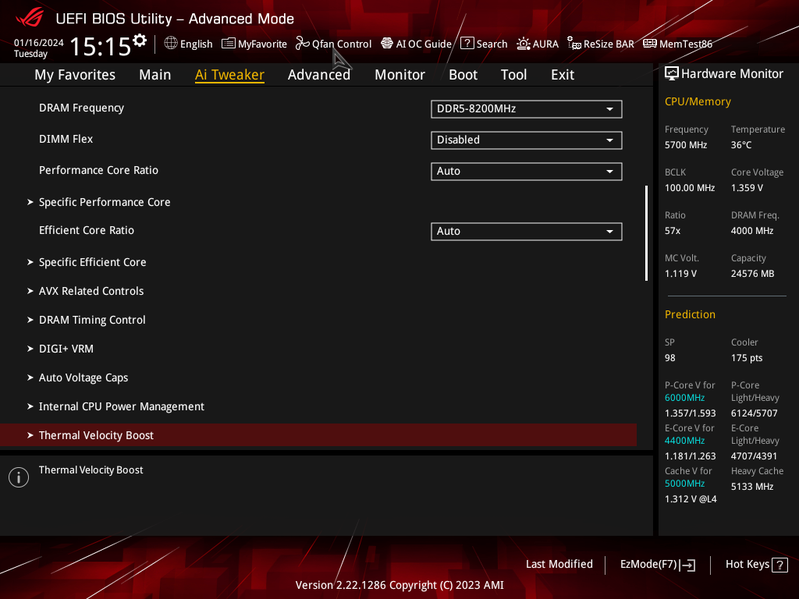Viewport: 799px width, 599px height.
Task: Launch MemTest86 memory icon
Action: pyautogui.click(x=650, y=43)
